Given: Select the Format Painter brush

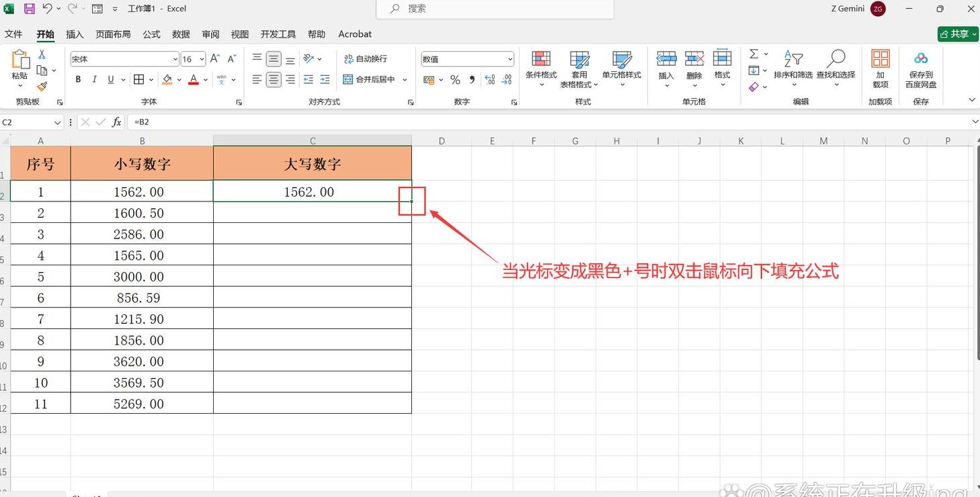Looking at the screenshot, I should 42,87.
